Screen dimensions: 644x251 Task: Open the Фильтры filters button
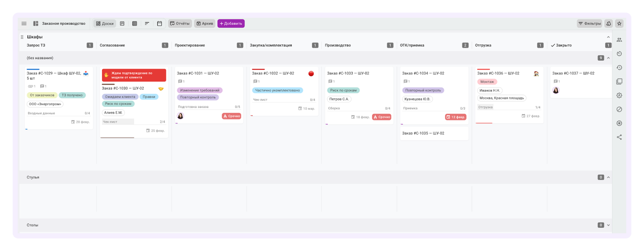[589, 24]
